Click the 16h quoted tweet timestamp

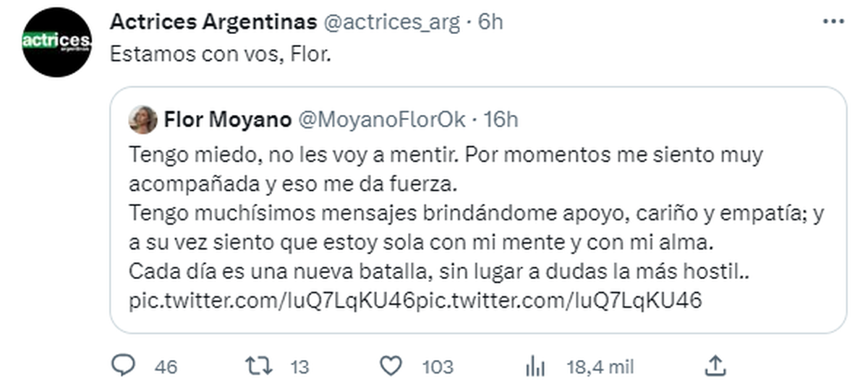tap(500, 119)
